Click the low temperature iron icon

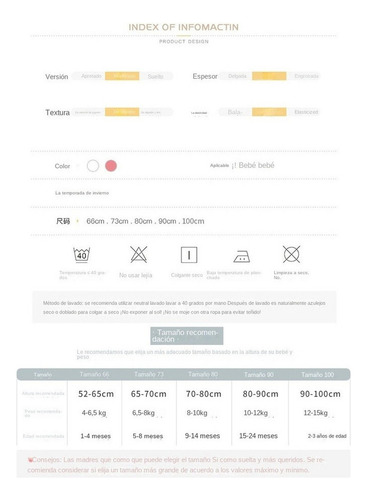pos(242,257)
